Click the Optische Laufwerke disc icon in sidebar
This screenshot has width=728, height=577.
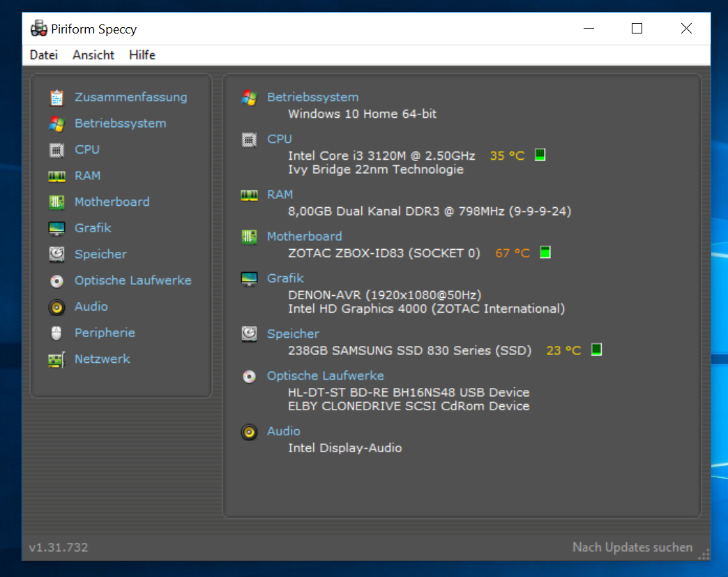(56, 280)
